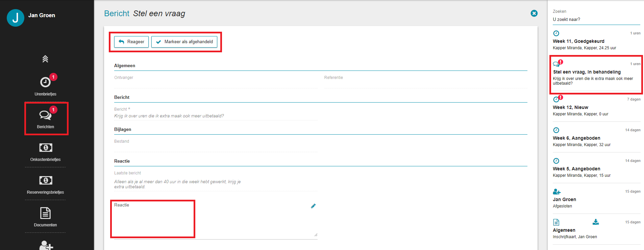The width and height of the screenshot is (644, 250).
Task: Click the chat icon of Stel een vraag item
Action: pyautogui.click(x=556, y=64)
